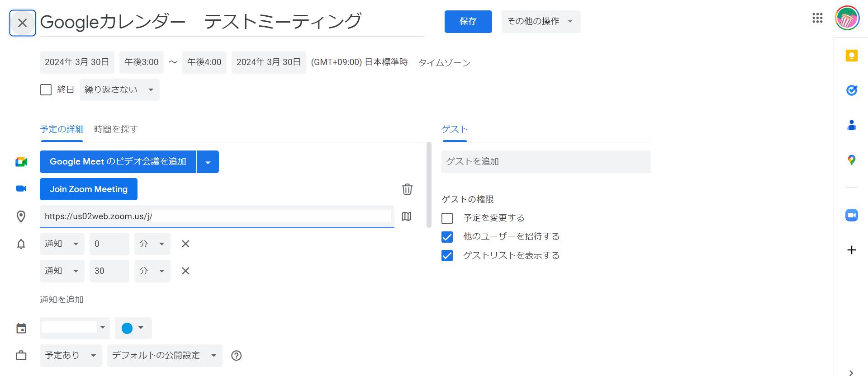Switch to the 時間を探す tab
Screen dimensions: 868x376
116,129
